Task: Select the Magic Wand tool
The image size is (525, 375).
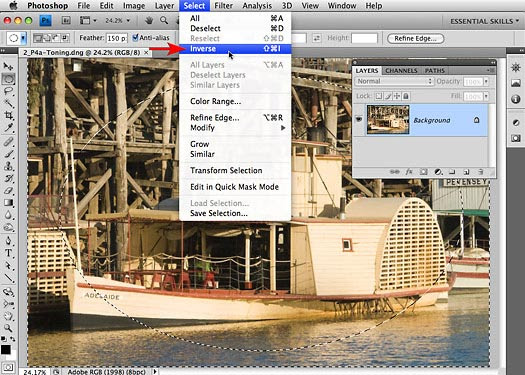Action: click(x=8, y=103)
